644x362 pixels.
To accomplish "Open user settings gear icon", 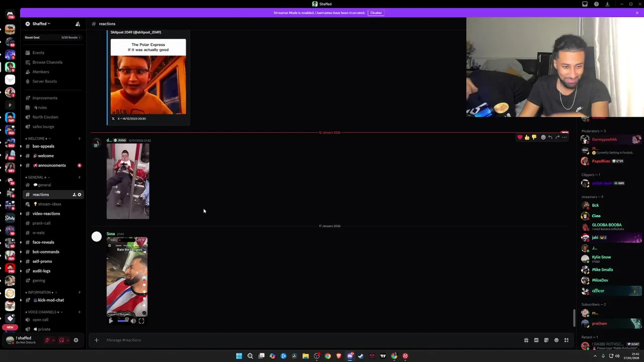I will tap(76, 340).
